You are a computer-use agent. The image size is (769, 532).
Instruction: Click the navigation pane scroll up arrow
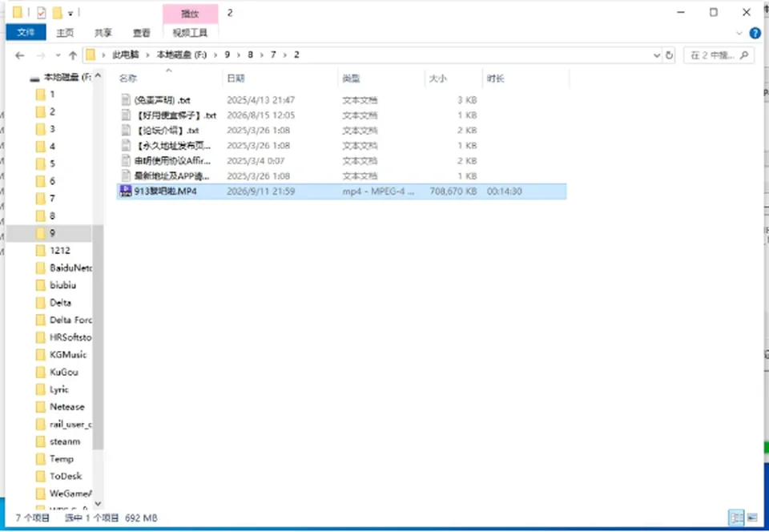98,75
